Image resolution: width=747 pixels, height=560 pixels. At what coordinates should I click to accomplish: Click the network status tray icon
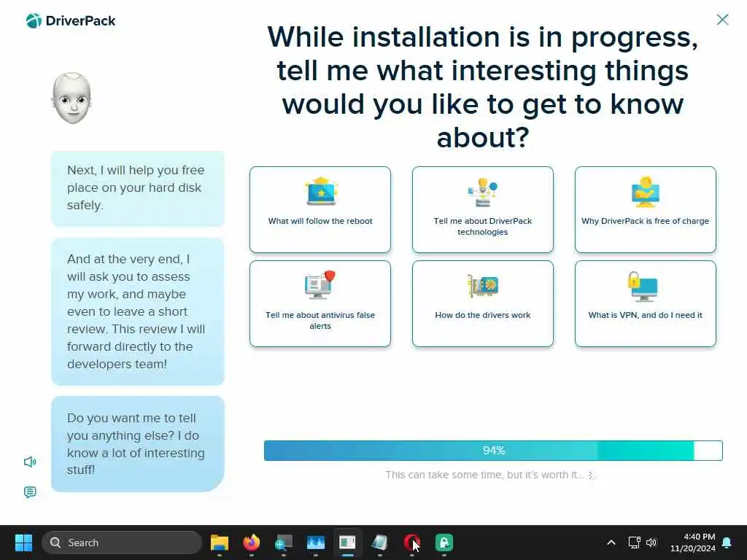(x=634, y=542)
